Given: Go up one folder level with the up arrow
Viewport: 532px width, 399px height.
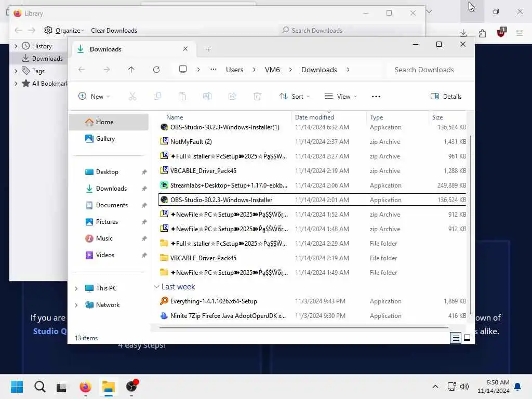Looking at the screenshot, I should [131, 70].
